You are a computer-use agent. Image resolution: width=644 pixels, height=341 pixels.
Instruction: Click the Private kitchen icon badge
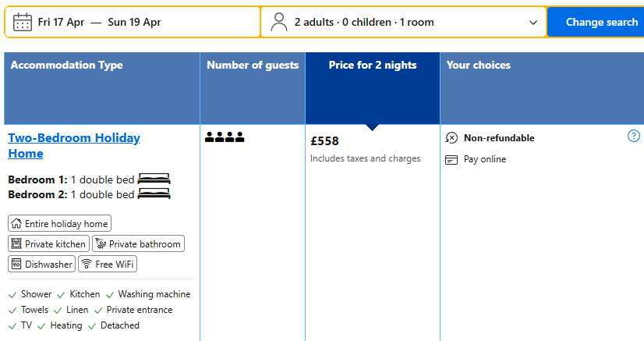(16, 244)
